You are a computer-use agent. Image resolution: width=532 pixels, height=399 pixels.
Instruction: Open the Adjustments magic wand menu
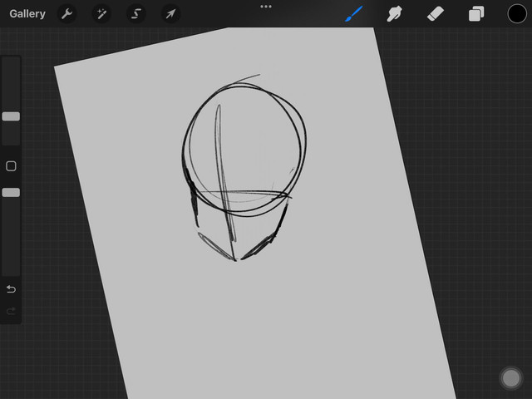pyautogui.click(x=101, y=14)
